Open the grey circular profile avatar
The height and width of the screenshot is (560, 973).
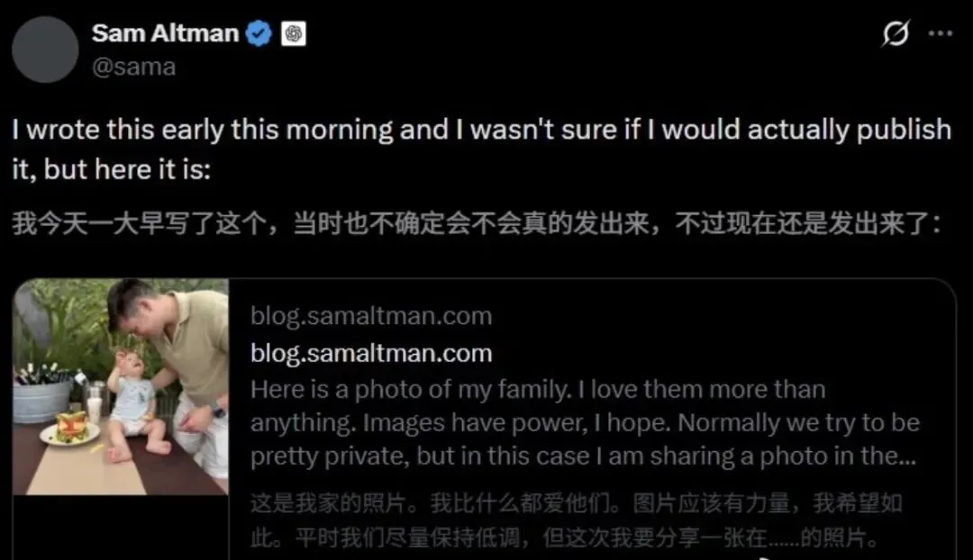pos(45,50)
